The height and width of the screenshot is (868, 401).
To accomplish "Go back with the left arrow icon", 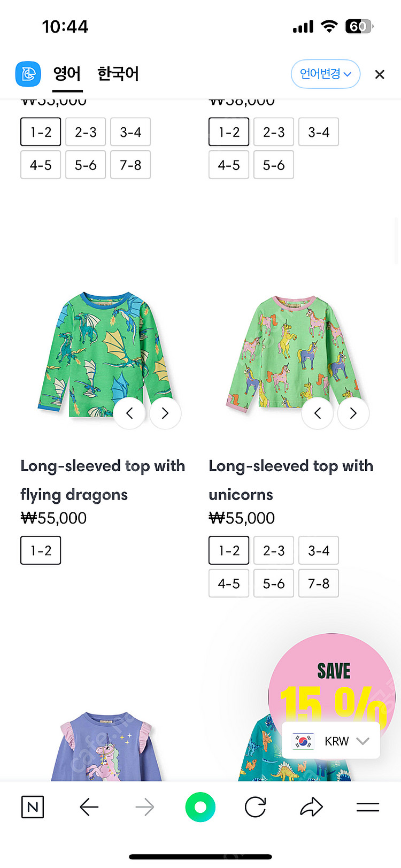I will 89,807.
